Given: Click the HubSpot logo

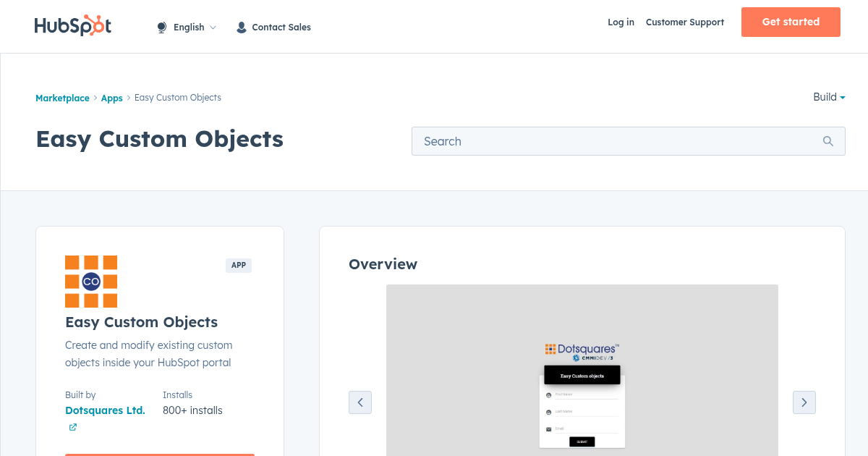Looking at the screenshot, I should (x=73, y=26).
